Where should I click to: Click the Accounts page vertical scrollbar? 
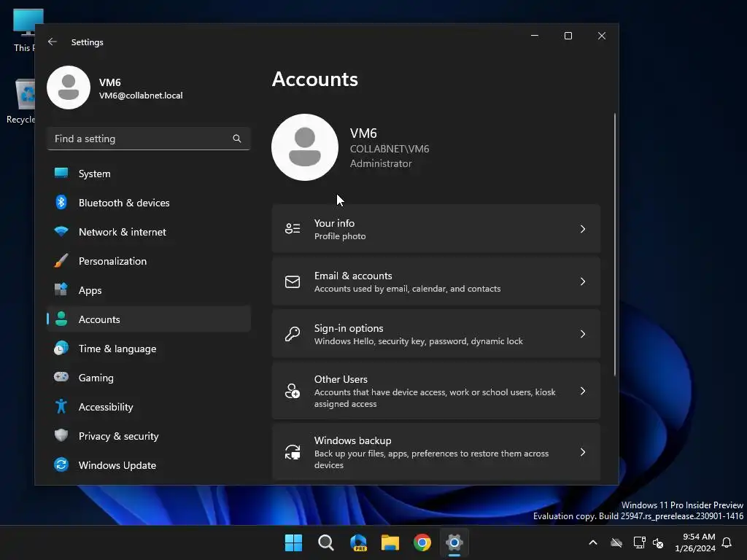pyautogui.click(x=614, y=245)
